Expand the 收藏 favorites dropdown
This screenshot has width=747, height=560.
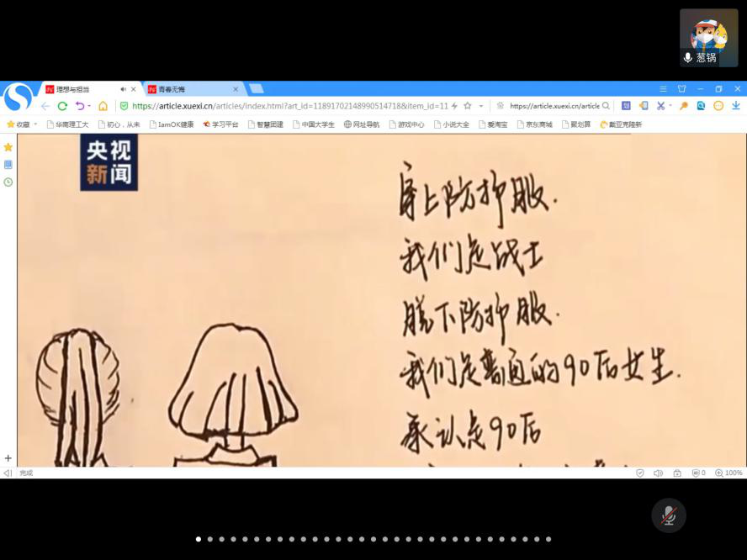(x=35, y=124)
